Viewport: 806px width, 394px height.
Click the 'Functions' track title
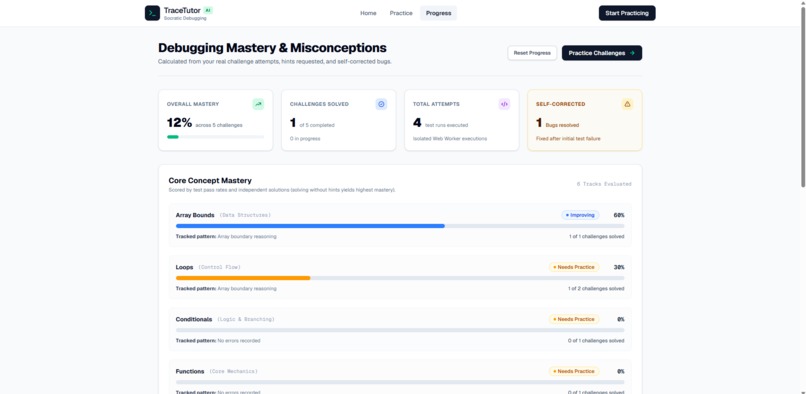[x=190, y=371]
